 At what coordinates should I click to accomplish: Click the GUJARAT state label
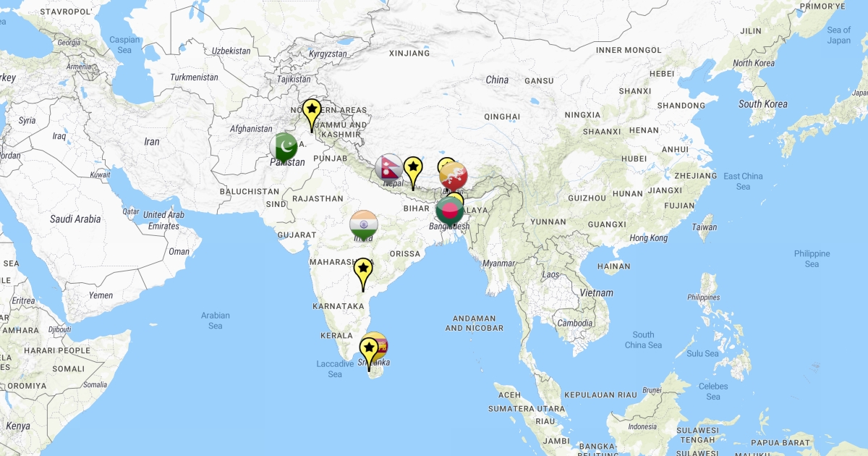point(297,235)
